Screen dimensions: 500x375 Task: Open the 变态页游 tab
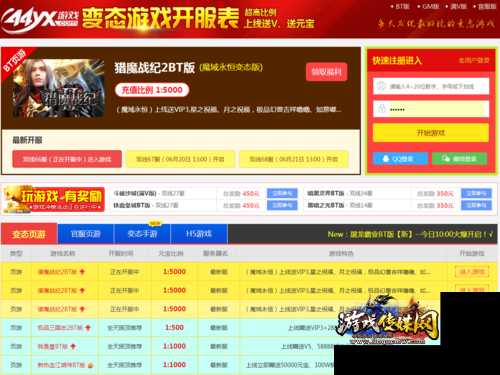[29, 234]
